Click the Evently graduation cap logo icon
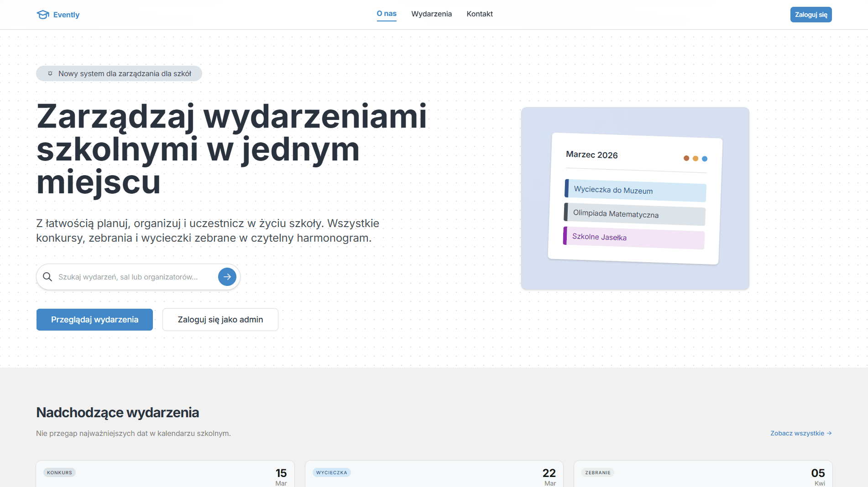Image resolution: width=868 pixels, height=487 pixels. pyautogui.click(x=43, y=15)
